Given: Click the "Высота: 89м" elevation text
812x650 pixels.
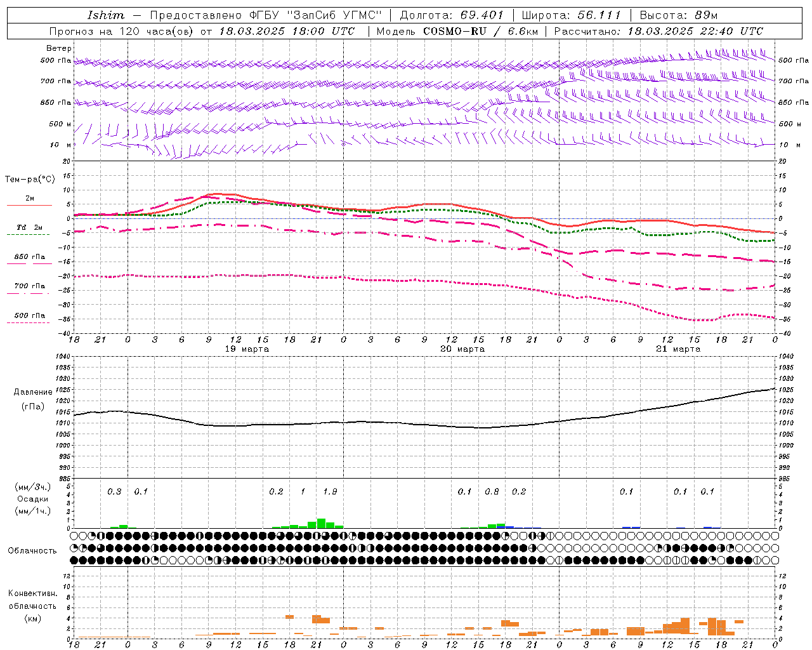Looking at the screenshot, I should (678, 15).
